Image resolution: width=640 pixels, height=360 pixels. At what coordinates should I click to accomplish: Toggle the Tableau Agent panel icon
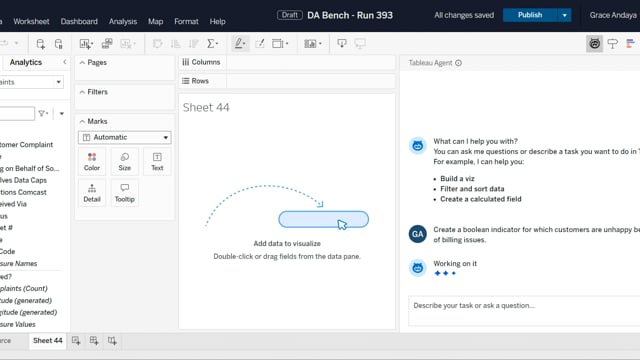[594, 44]
